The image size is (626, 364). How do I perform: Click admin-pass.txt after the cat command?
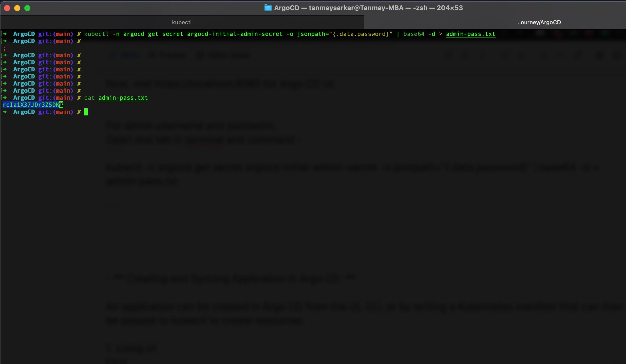[x=123, y=98]
